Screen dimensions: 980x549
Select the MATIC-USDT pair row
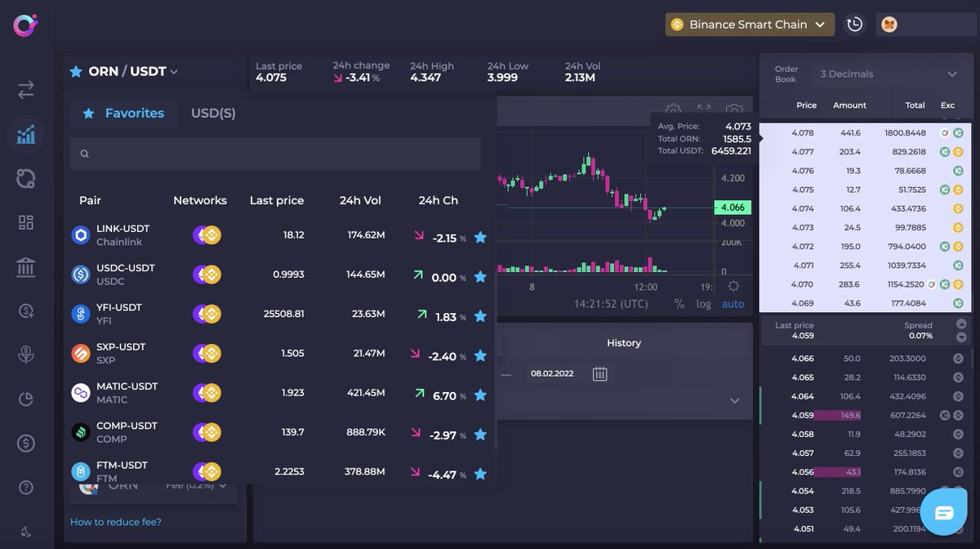[280, 393]
